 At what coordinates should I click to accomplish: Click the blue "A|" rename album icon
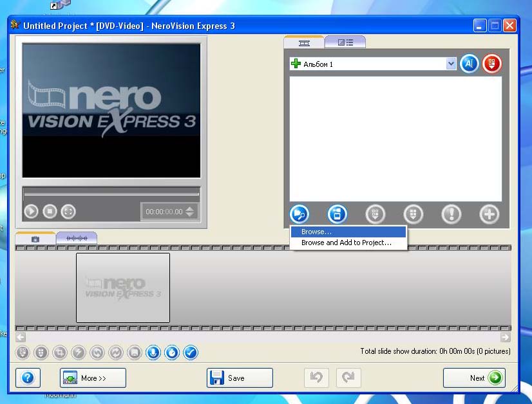[470, 64]
